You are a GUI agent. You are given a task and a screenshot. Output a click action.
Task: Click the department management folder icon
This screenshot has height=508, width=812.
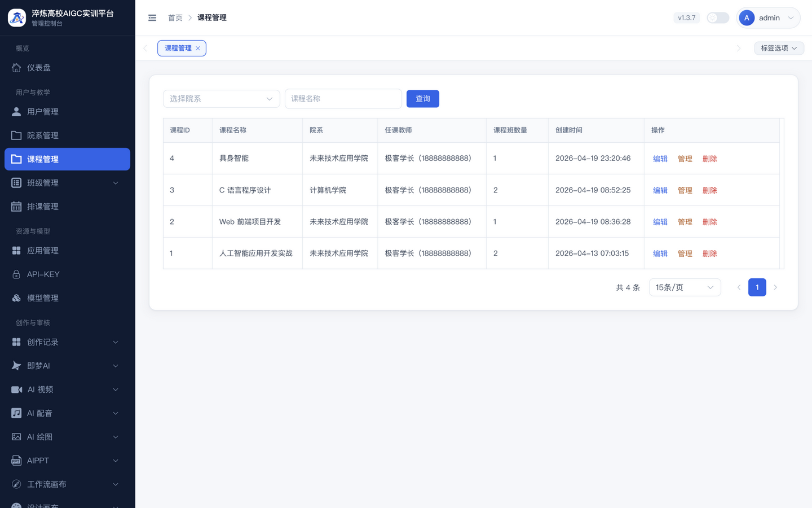tap(16, 135)
